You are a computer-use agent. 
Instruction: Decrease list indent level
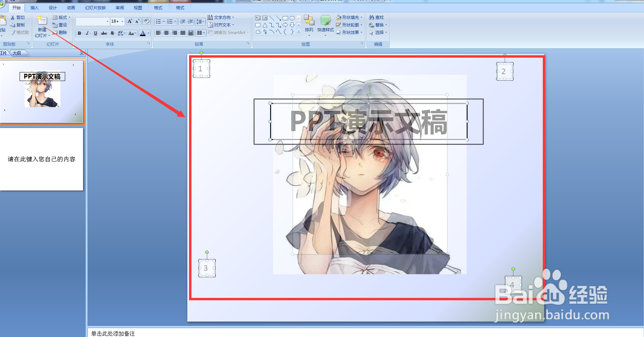click(x=183, y=22)
